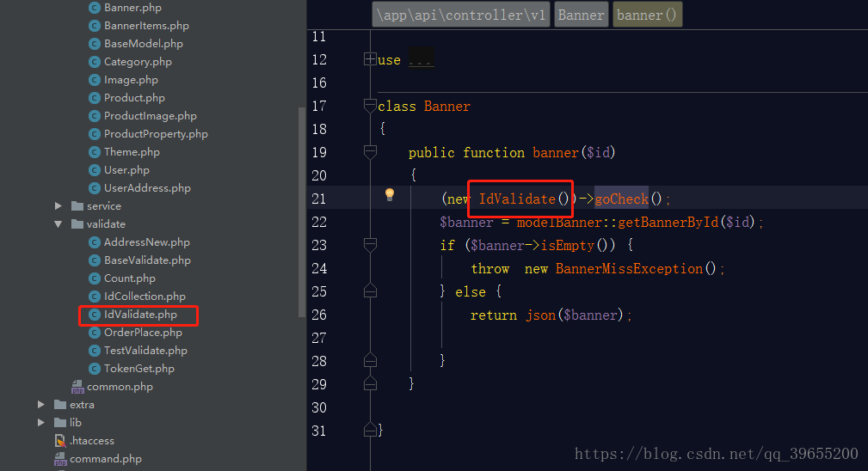Image resolution: width=868 pixels, height=471 pixels.
Task: Open Product.php file
Action: coord(134,98)
